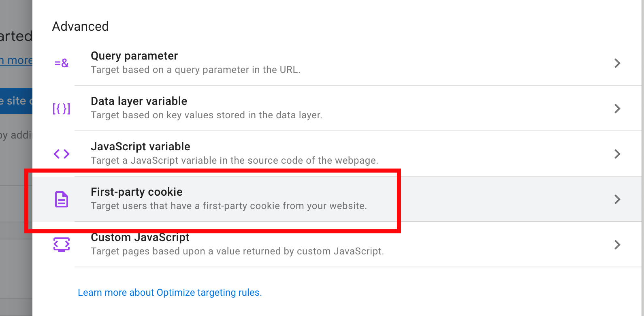Click the blue 'site' button behind the panel

pos(16,101)
